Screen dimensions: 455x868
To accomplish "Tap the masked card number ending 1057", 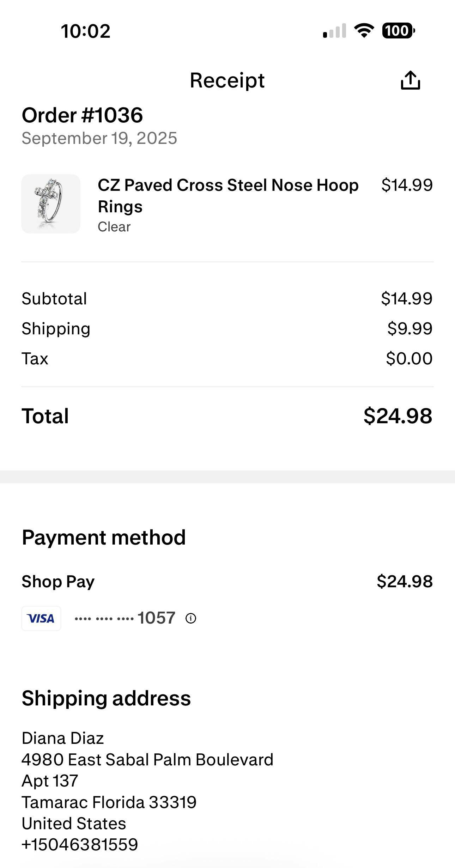I will [x=125, y=618].
